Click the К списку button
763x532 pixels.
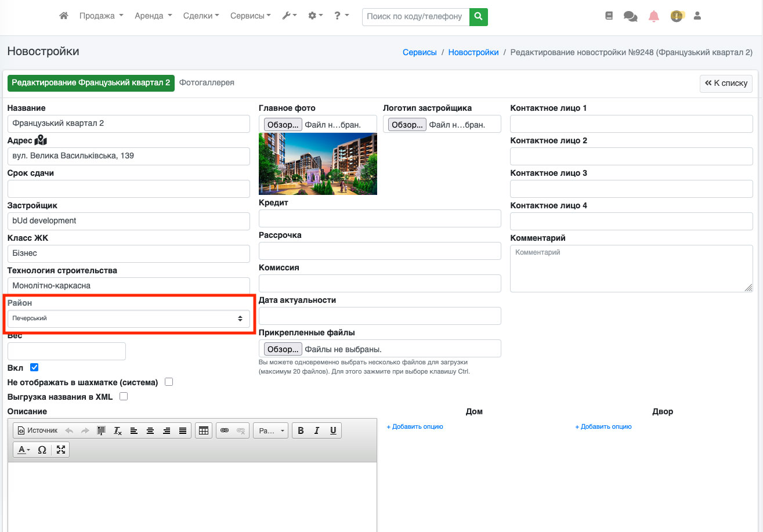(726, 84)
